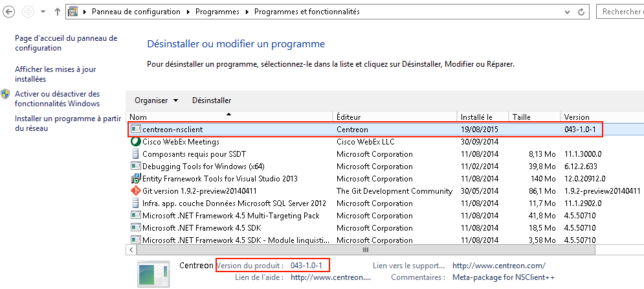Click the 11.1.2902.0 version cell
Image resolution: width=644 pixels, height=289 pixels.
[583, 203]
